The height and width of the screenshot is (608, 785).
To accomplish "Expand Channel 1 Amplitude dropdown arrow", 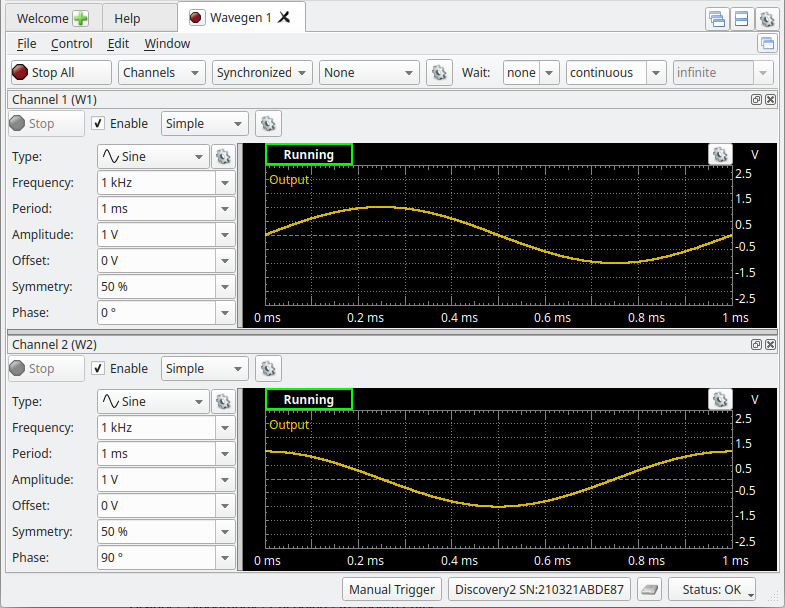I will tap(225, 235).
